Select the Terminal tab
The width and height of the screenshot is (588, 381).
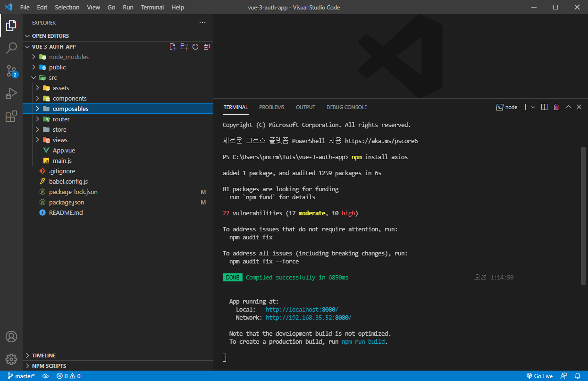235,107
